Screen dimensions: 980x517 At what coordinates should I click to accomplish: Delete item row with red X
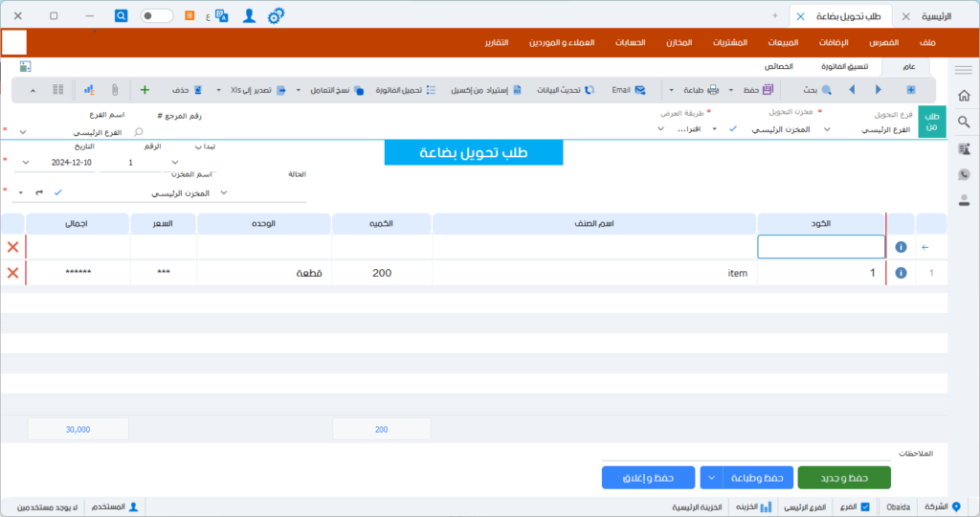point(12,273)
